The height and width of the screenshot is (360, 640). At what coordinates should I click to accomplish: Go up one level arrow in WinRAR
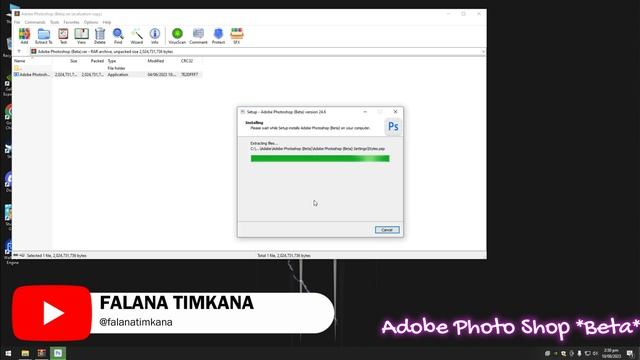(x=19, y=51)
